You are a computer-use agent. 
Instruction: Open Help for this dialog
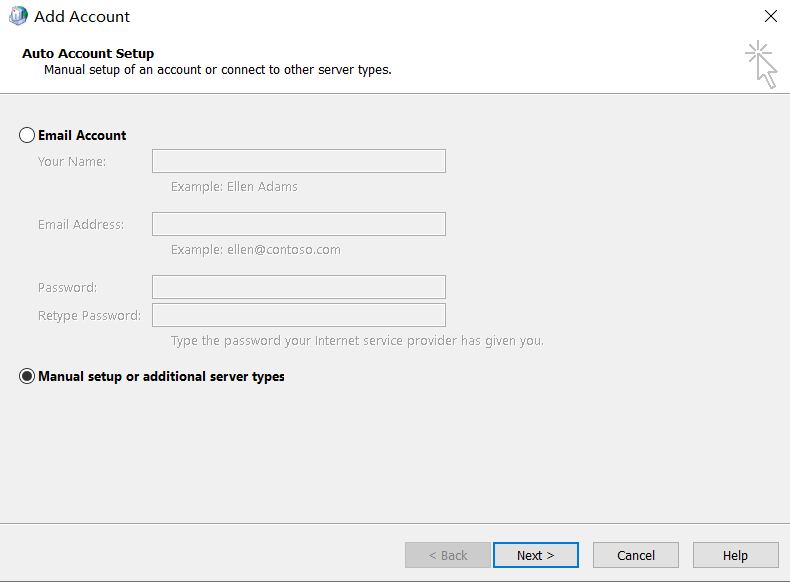[735, 555]
